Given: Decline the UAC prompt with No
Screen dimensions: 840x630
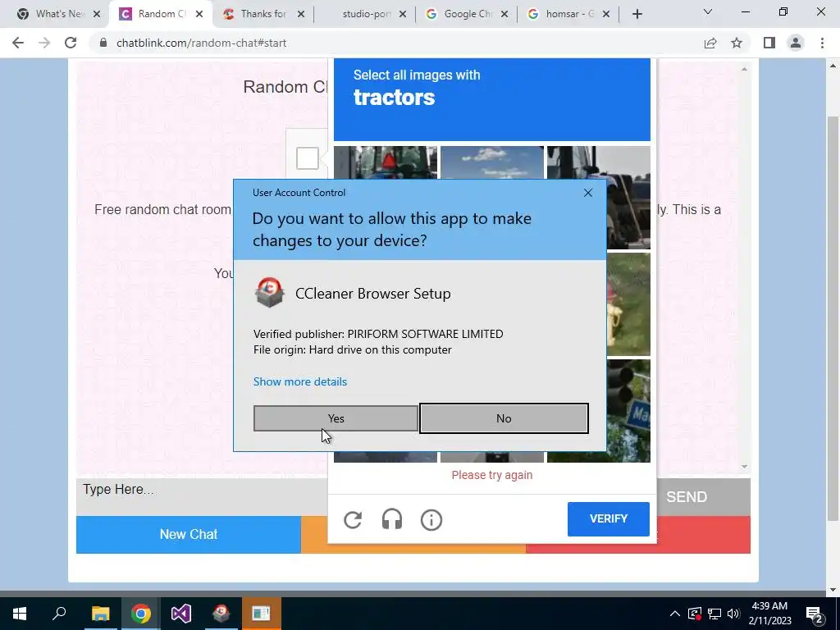Looking at the screenshot, I should click(x=504, y=418).
